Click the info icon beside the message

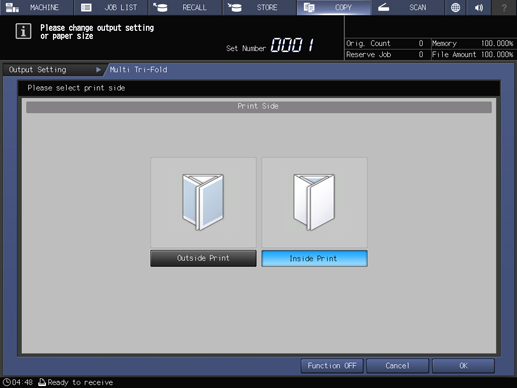[x=23, y=31]
